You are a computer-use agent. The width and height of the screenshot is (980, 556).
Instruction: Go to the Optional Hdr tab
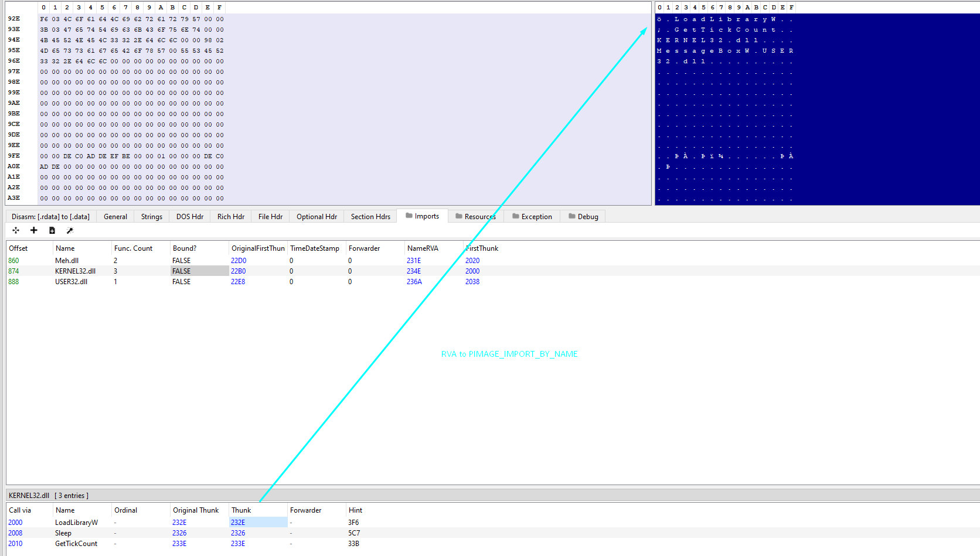[x=317, y=217]
